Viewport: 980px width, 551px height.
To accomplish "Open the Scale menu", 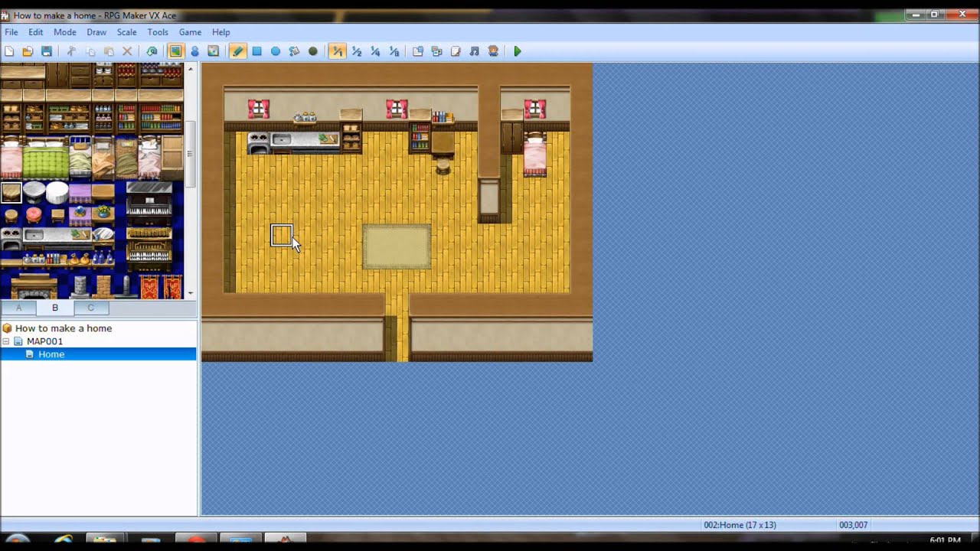I will 127,32.
